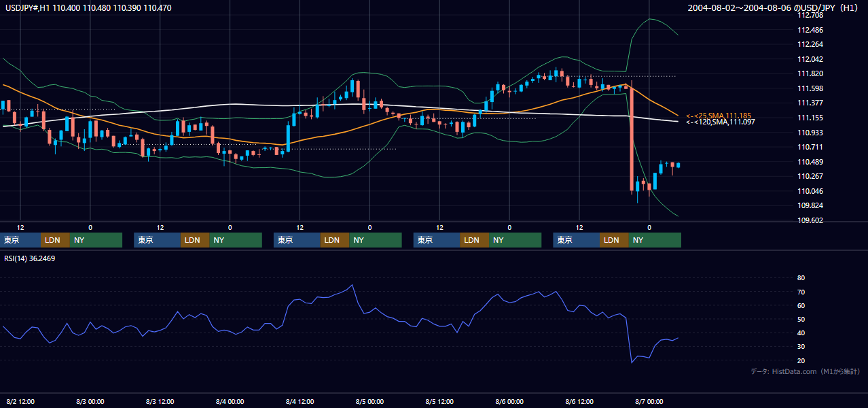Click the 8/5 12:00 date label

pos(440,402)
